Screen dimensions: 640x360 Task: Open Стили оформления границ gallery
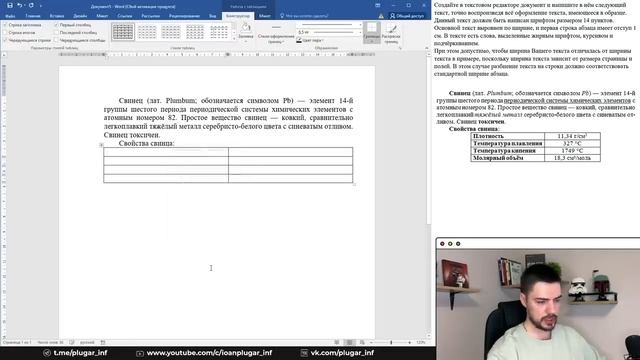pyautogui.click(x=276, y=33)
